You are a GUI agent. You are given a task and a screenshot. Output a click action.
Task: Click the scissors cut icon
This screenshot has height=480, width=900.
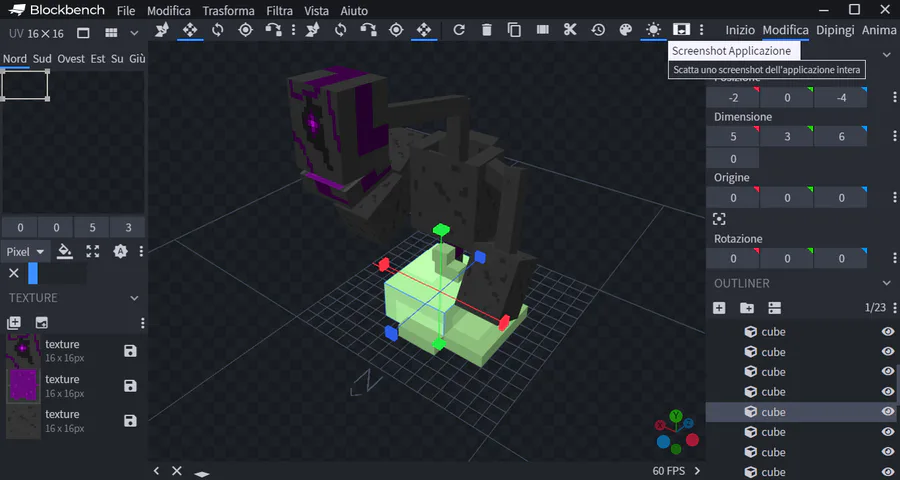570,29
